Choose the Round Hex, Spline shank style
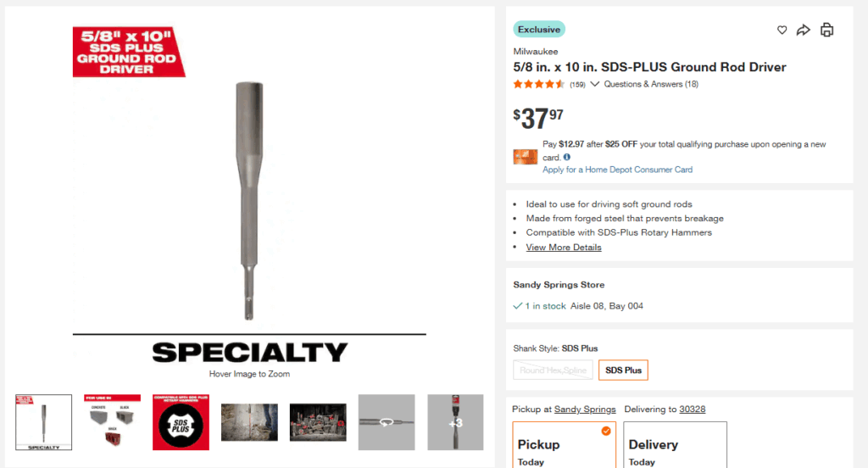Image resolution: width=868 pixels, height=468 pixels. [553, 370]
